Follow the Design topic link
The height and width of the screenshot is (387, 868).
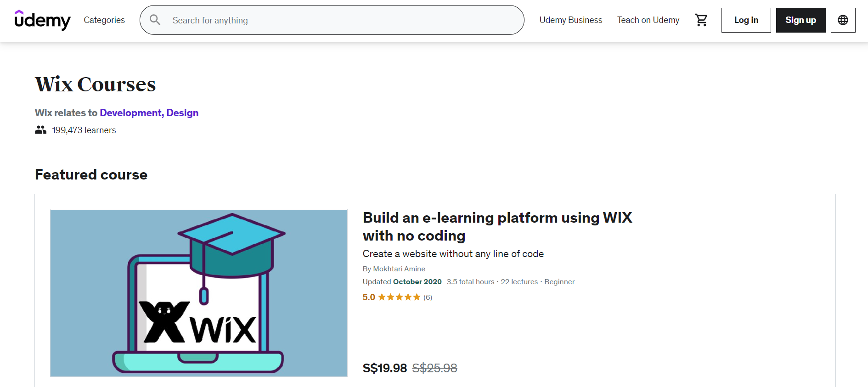click(182, 113)
